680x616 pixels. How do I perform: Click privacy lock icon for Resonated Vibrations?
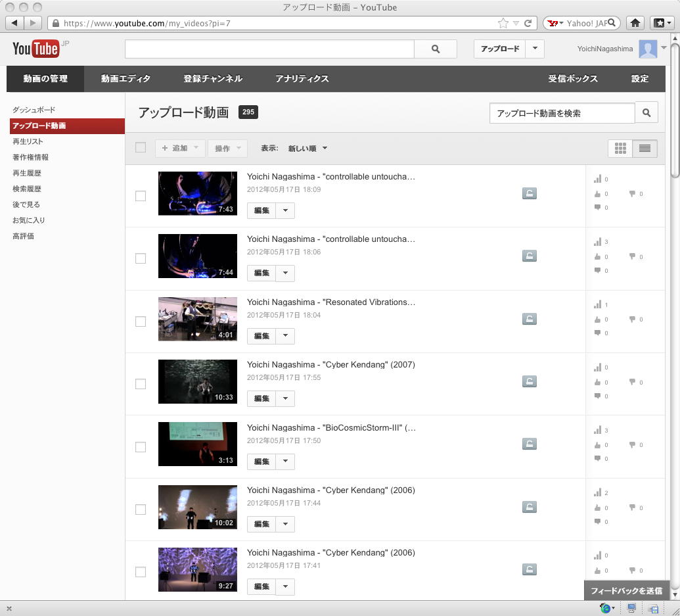tap(529, 319)
